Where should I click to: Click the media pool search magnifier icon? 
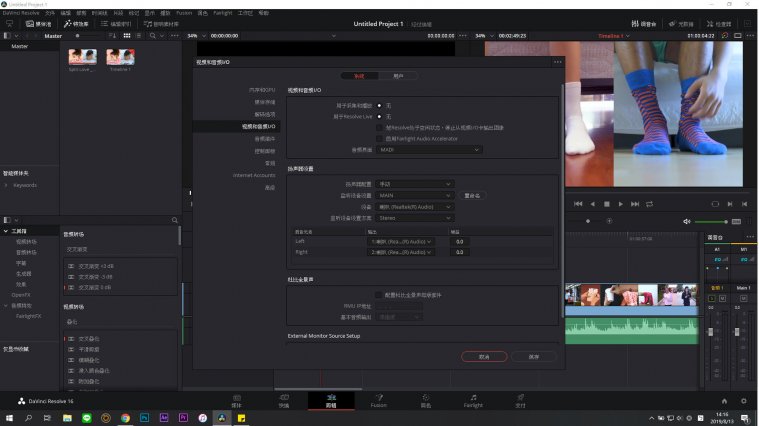152,36
